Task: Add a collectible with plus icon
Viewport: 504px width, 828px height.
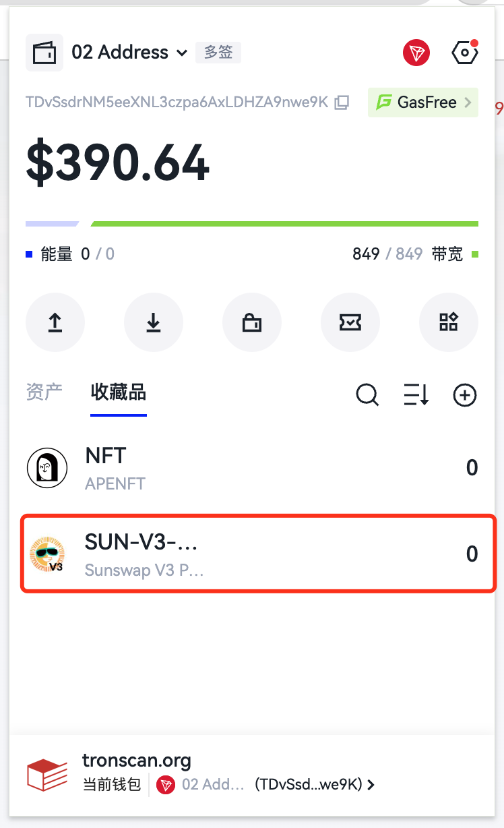Action: coord(465,395)
